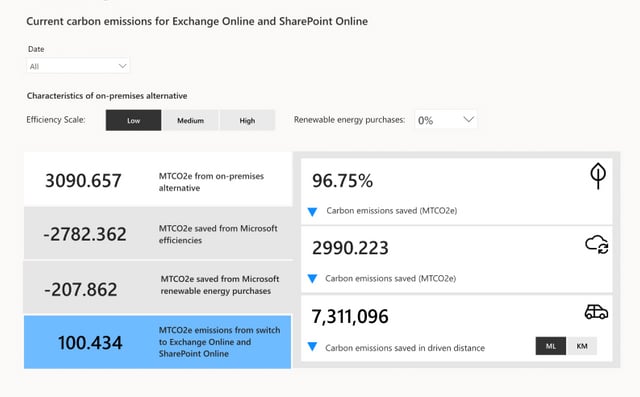
Task: Click the 2990.223 saved figure
Action: [x=350, y=248]
